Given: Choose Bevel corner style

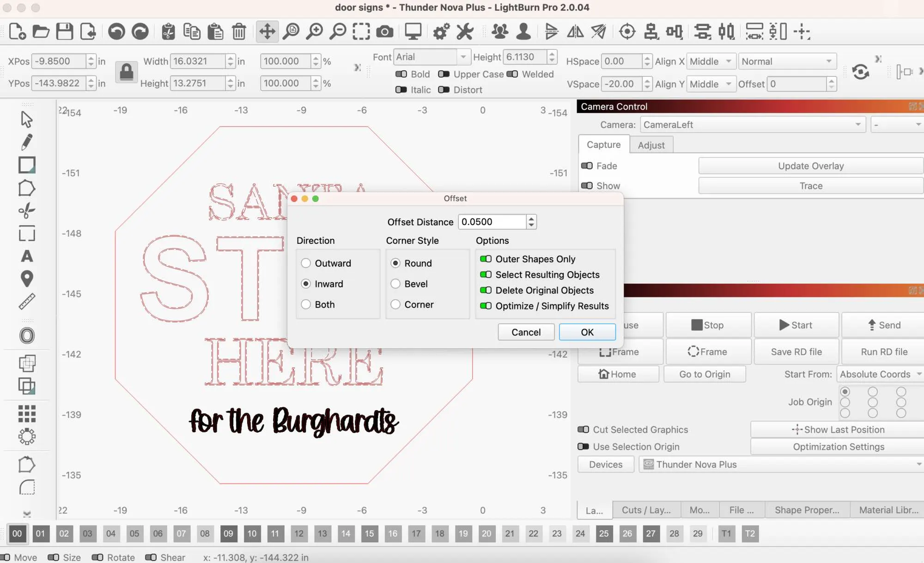Looking at the screenshot, I should point(395,284).
